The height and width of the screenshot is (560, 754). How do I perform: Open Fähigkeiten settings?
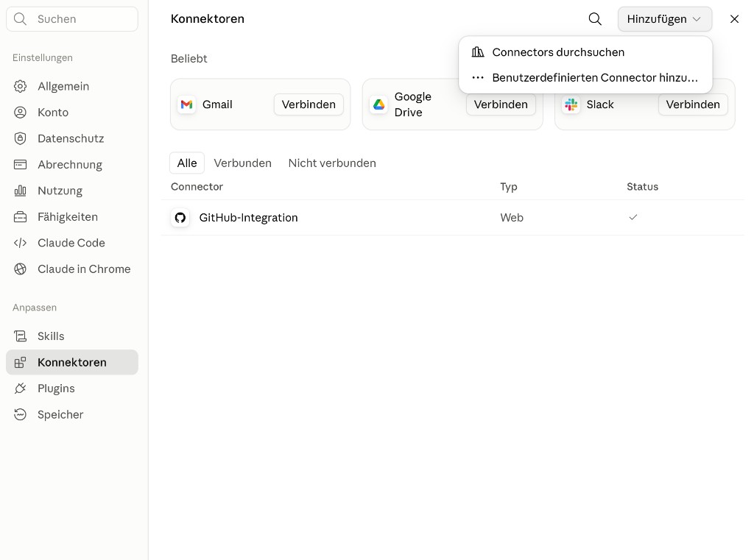click(72, 217)
